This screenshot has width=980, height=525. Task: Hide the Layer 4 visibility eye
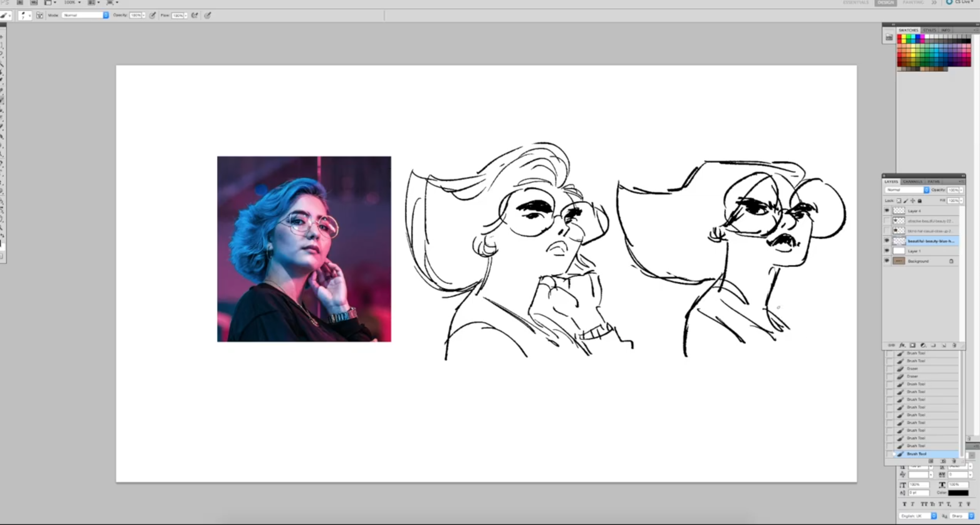[887, 211]
